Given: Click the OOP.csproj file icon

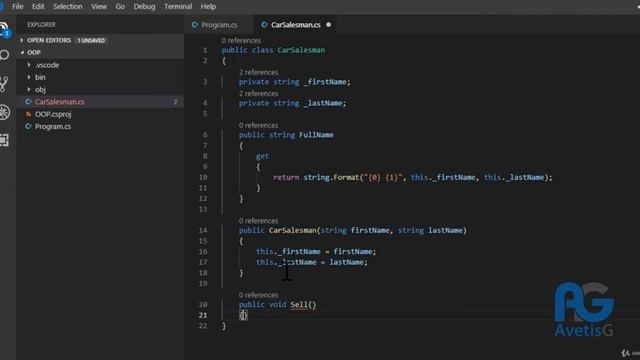Looking at the screenshot, I should pyautogui.click(x=28, y=114).
